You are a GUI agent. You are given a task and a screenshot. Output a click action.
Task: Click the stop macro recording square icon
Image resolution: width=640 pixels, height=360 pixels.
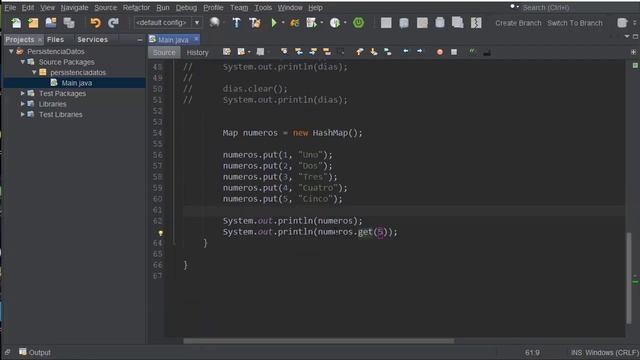pyautogui.click(x=454, y=52)
